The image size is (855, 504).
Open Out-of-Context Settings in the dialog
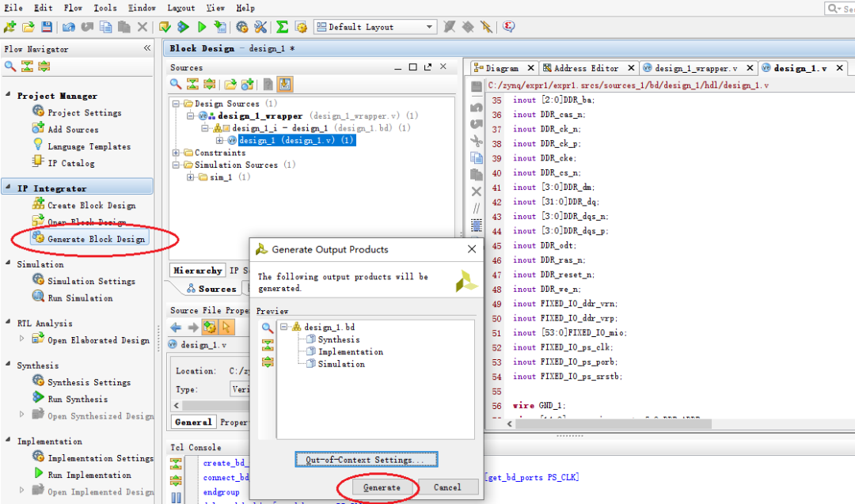click(366, 459)
